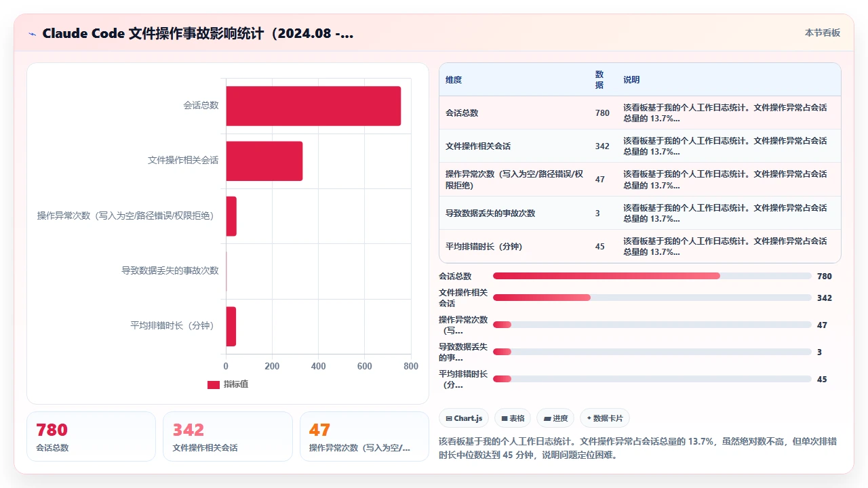This screenshot has width=868, height=488.
Task: Click chart axis label 导致数据丢失的事故次数
Action: pos(170,270)
